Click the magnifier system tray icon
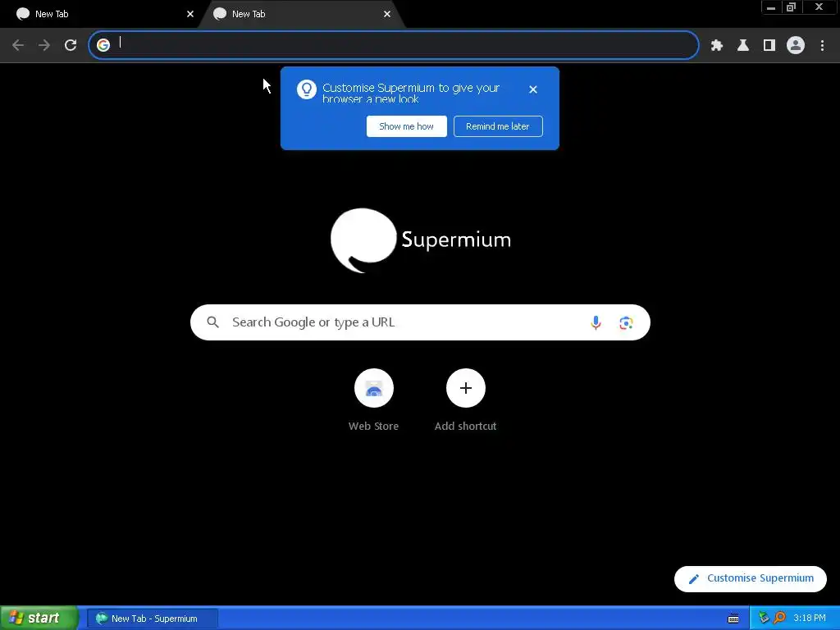This screenshot has width=840, height=630. [x=779, y=619]
